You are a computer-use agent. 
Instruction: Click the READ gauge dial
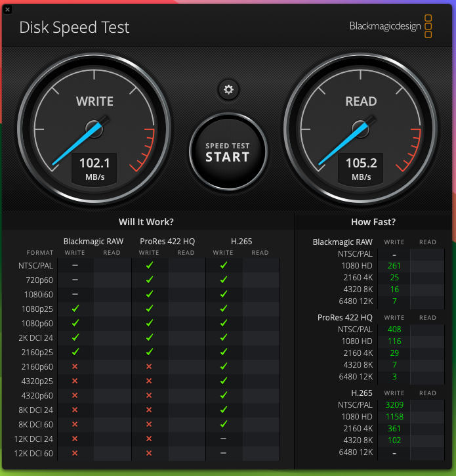361,129
